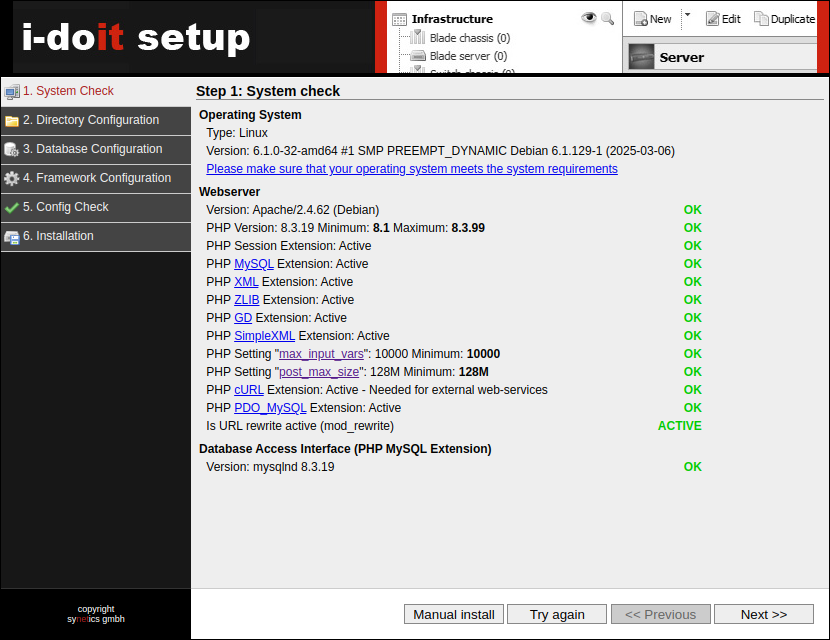Click the Directory Configuration folder icon

pyautogui.click(x=12, y=121)
